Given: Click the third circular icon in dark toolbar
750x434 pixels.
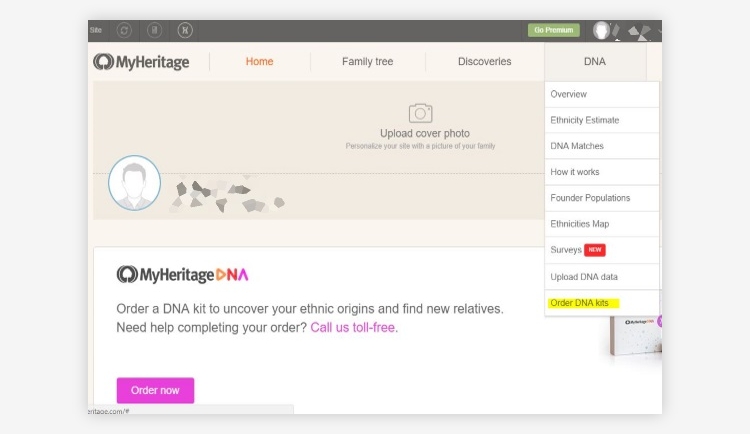Looking at the screenshot, I should click(185, 31).
